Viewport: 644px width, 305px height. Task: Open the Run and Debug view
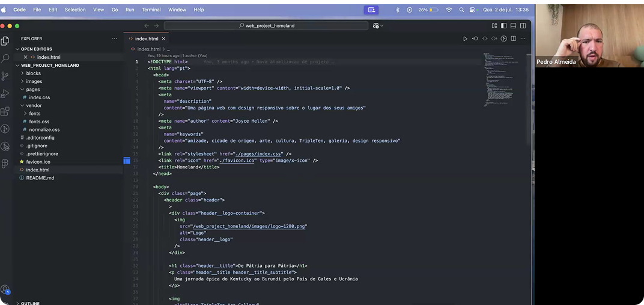[5, 93]
